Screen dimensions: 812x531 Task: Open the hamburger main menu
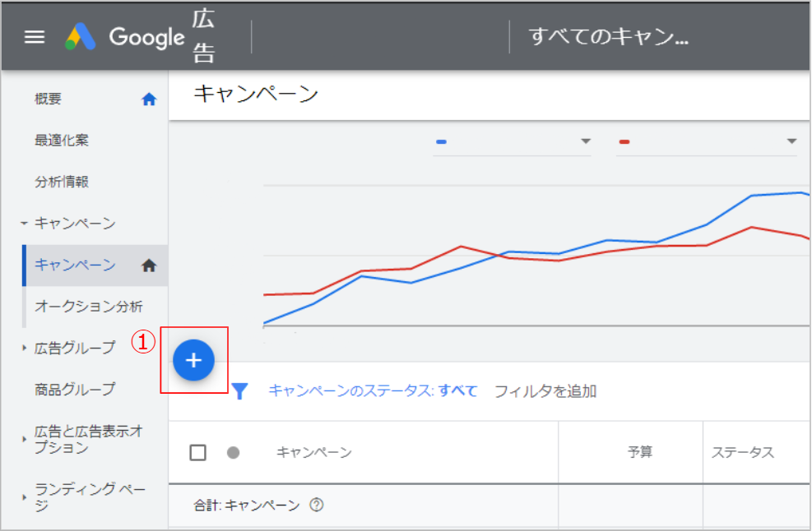pyautogui.click(x=35, y=38)
